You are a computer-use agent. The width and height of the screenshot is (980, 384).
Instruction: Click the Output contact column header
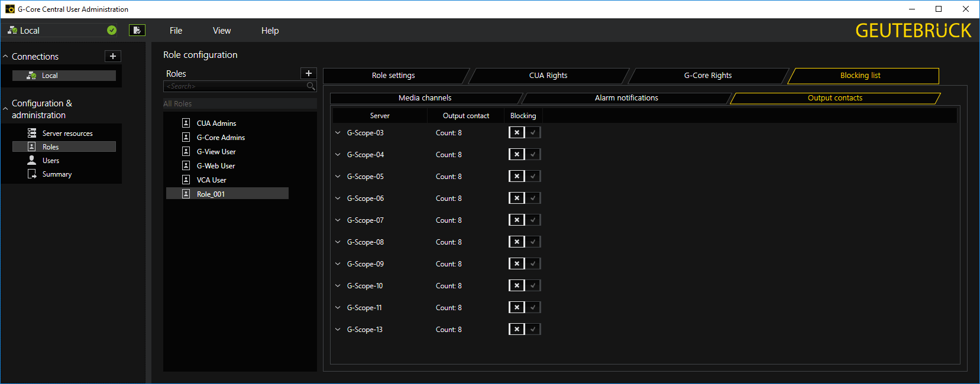point(466,116)
